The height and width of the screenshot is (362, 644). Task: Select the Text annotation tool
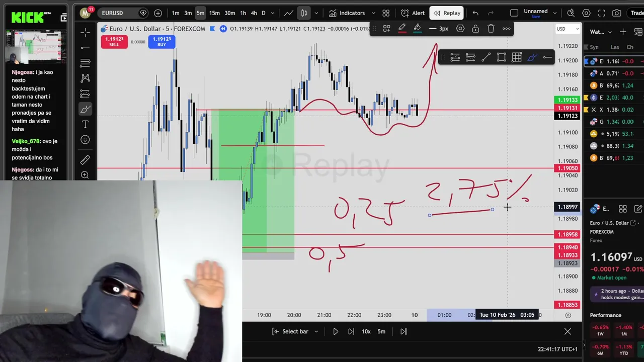point(85,124)
